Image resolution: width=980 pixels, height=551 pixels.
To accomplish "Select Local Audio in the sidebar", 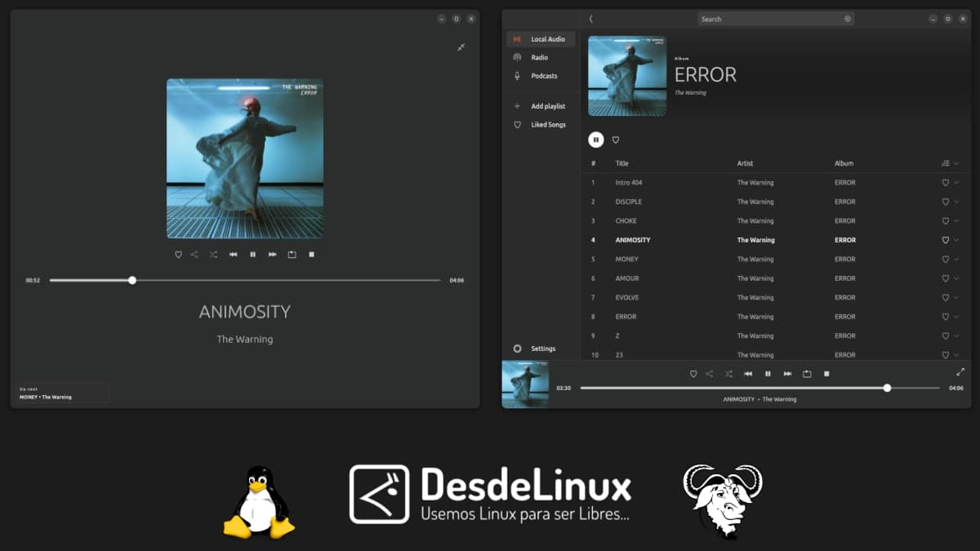I will [x=540, y=38].
